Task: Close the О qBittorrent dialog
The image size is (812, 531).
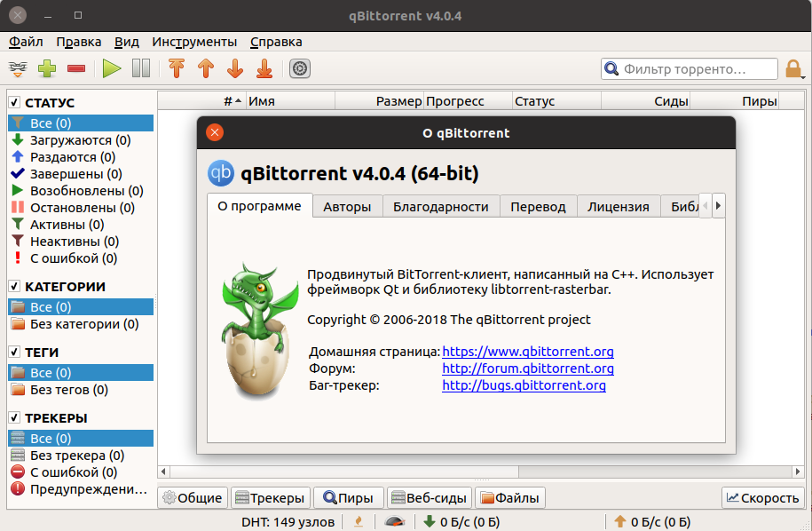Action: pos(215,132)
